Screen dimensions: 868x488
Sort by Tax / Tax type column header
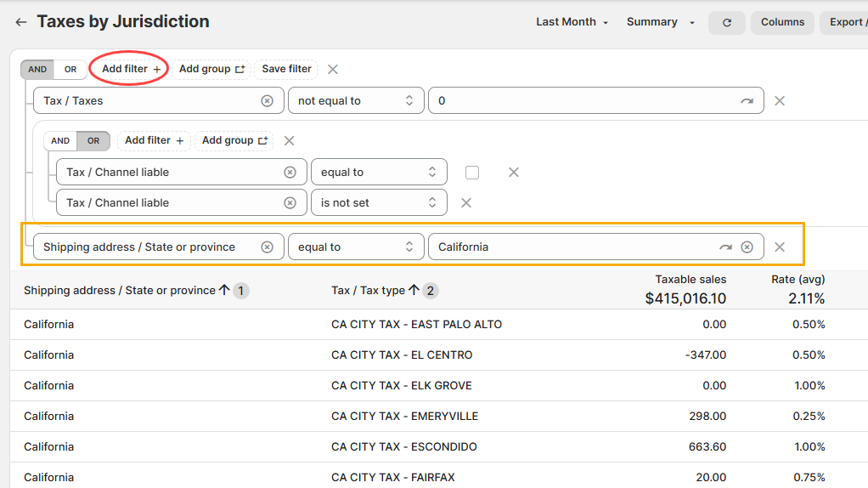click(x=368, y=290)
